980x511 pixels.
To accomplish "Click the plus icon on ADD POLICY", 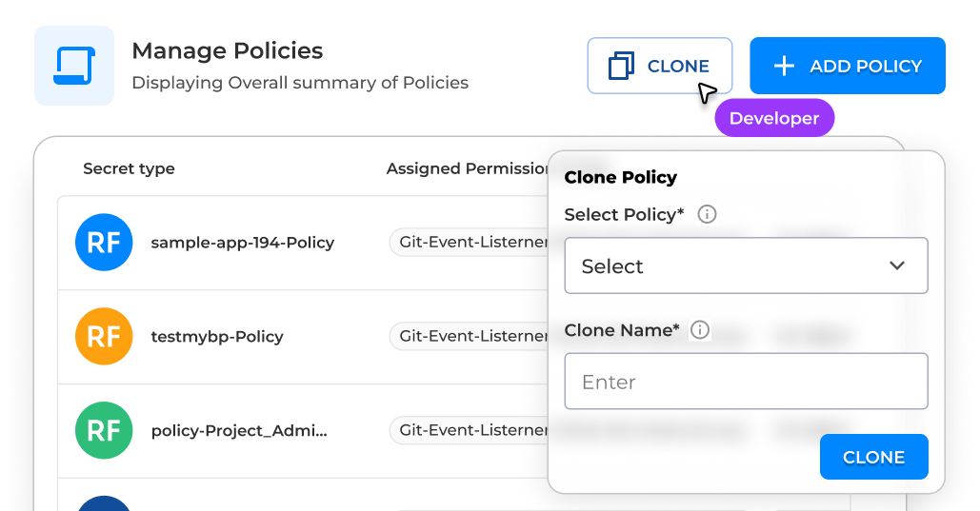I will click(x=783, y=66).
